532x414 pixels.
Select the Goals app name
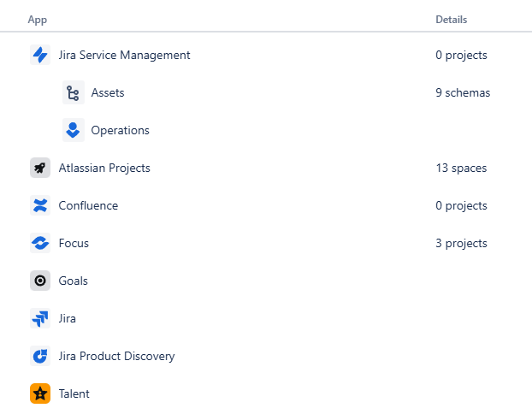click(x=74, y=281)
